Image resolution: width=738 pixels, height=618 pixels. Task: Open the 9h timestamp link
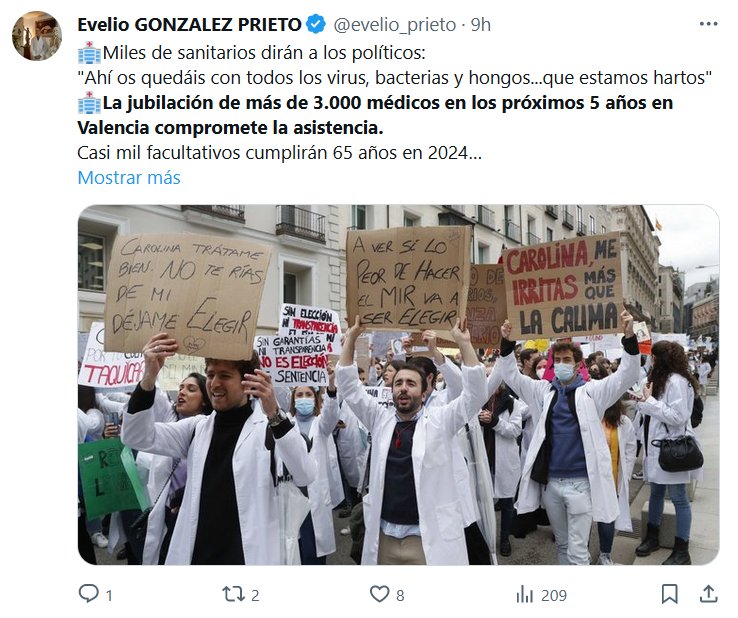pyautogui.click(x=481, y=24)
